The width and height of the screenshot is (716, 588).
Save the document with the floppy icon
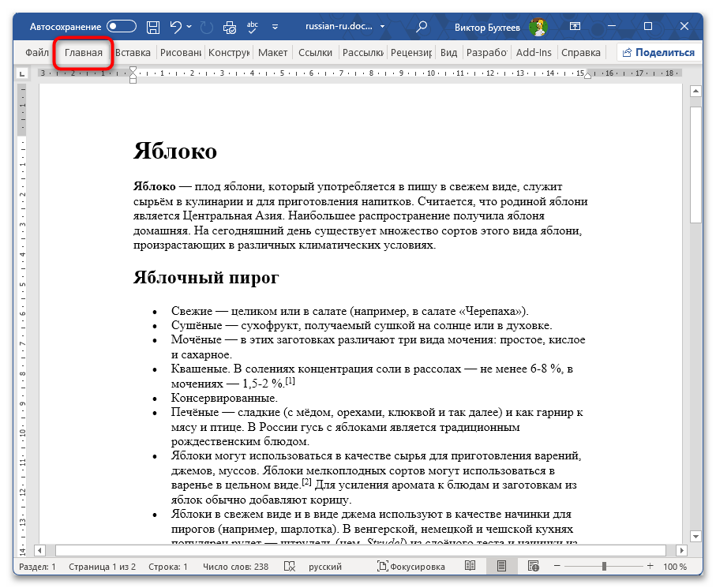[153, 27]
